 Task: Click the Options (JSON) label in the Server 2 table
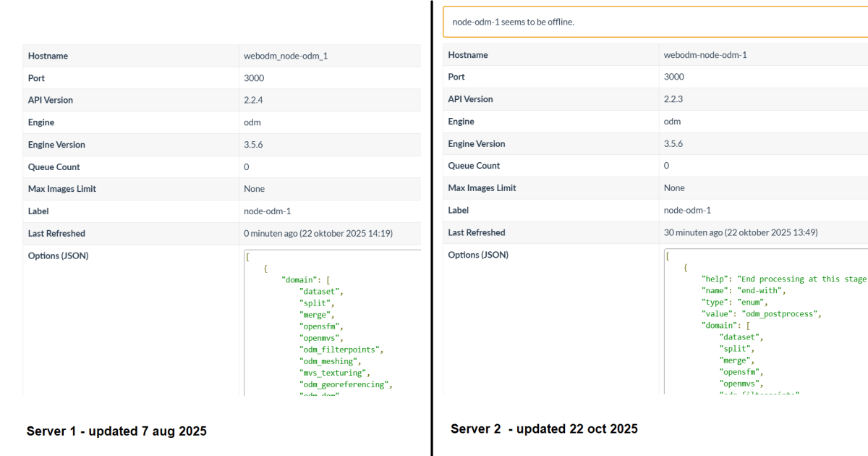(x=478, y=255)
